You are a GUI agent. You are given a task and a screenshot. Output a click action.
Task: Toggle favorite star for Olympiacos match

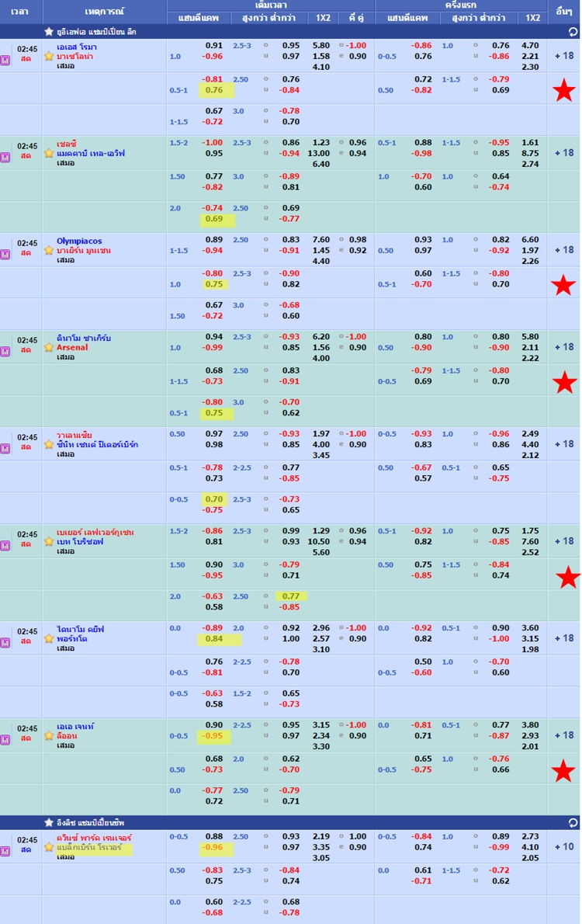49,251
